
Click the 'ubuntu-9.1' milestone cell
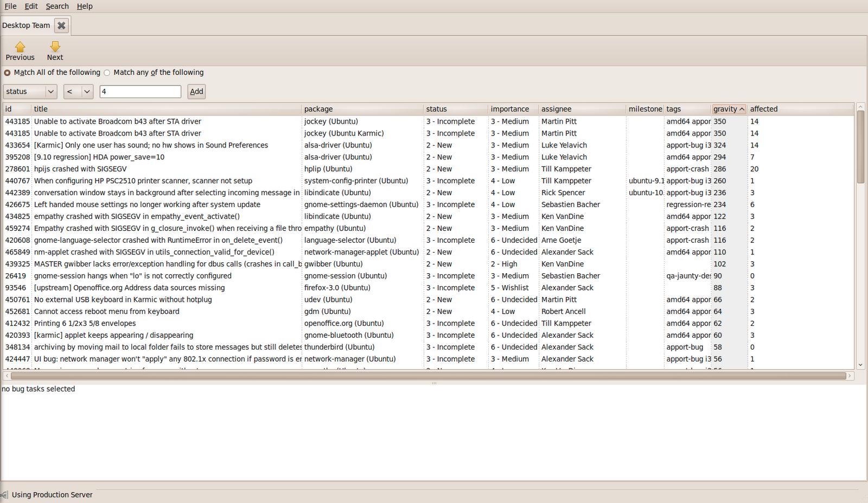[x=646, y=181]
